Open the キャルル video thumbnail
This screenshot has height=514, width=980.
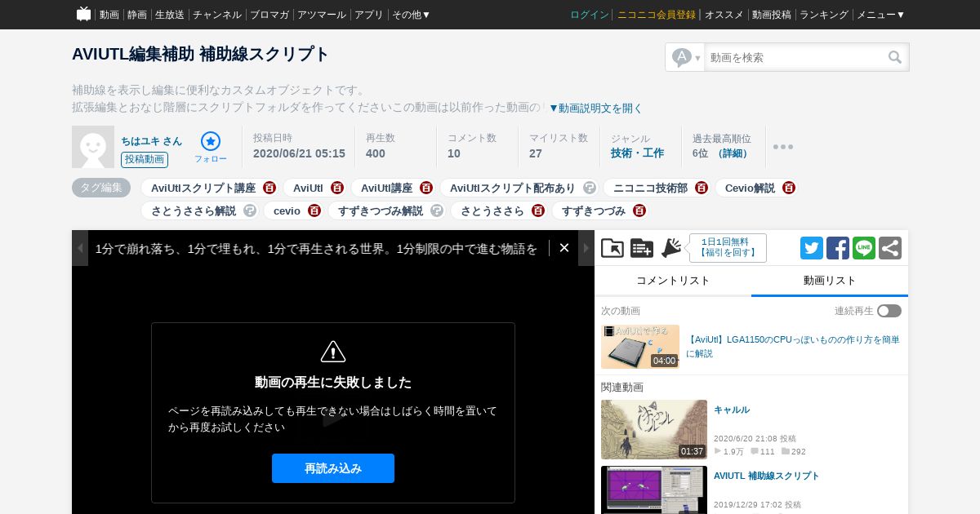pyautogui.click(x=654, y=429)
